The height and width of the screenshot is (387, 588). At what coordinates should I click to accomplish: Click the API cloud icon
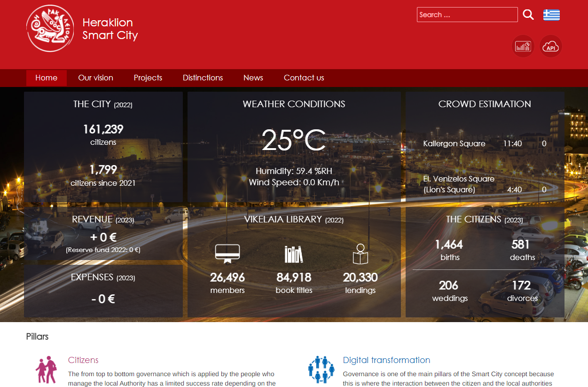pyautogui.click(x=550, y=46)
